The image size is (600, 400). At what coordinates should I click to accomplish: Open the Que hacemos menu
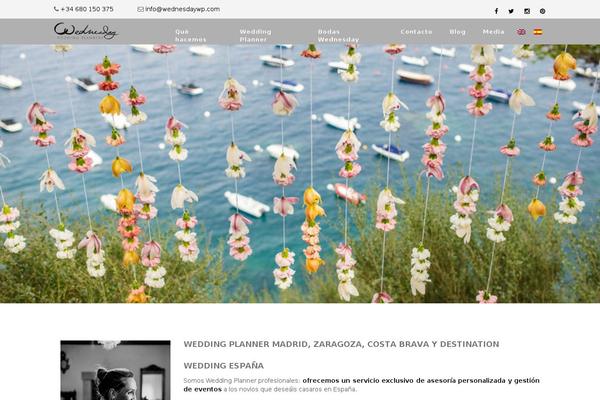pyautogui.click(x=191, y=36)
